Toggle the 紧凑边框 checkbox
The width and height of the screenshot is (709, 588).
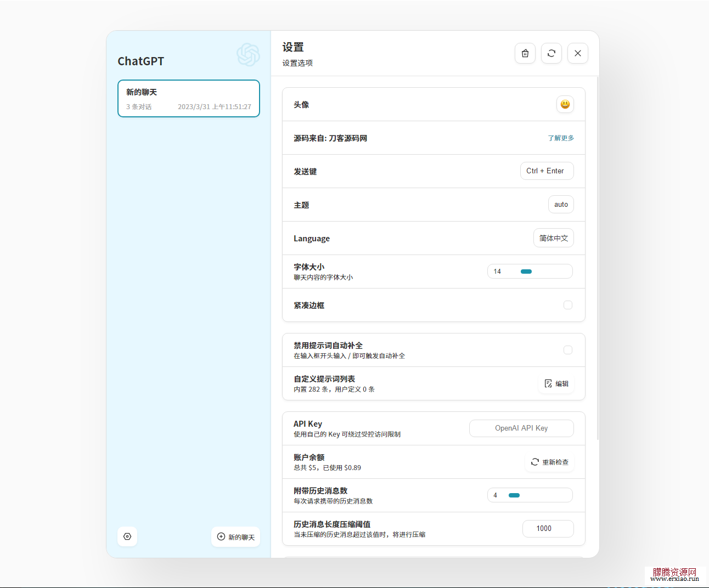point(568,305)
